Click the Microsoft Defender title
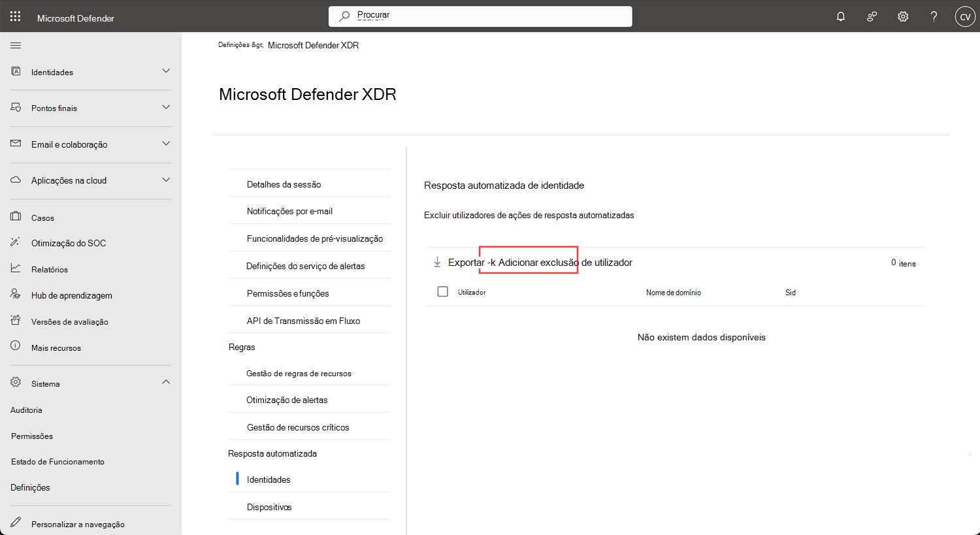The image size is (980, 535). [x=76, y=18]
